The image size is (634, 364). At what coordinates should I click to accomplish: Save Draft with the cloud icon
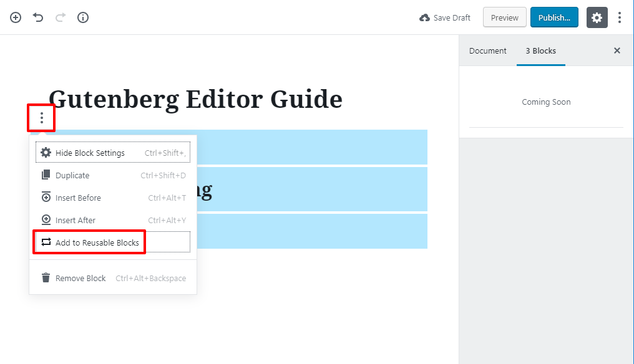coord(445,17)
